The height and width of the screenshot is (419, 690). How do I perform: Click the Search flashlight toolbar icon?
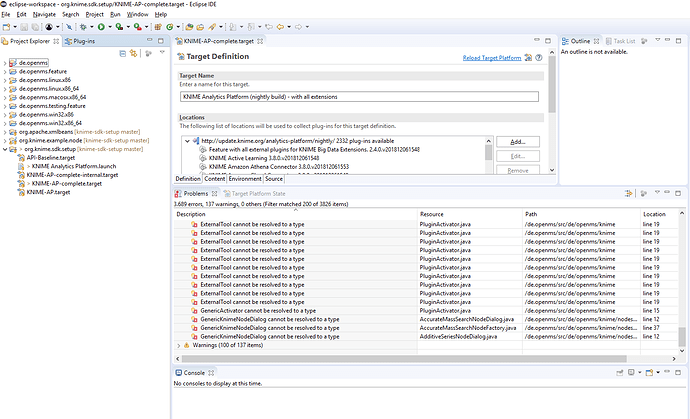(212, 27)
